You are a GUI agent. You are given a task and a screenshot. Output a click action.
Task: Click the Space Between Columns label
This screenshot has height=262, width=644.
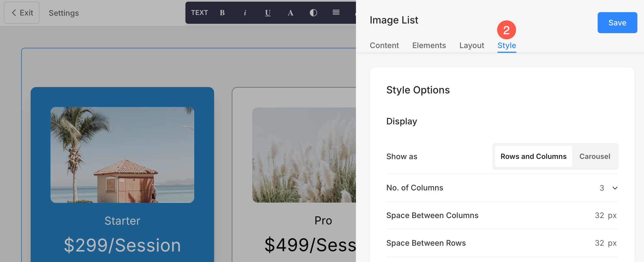coord(432,215)
